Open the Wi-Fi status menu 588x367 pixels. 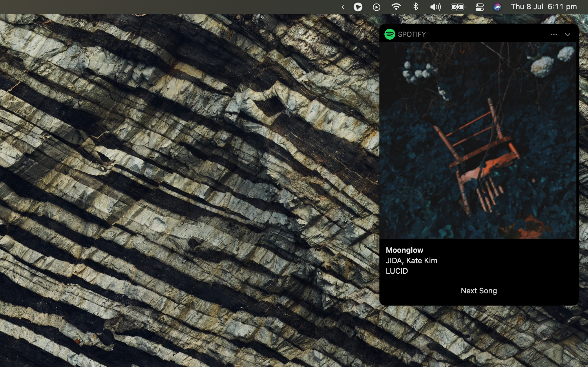point(396,7)
